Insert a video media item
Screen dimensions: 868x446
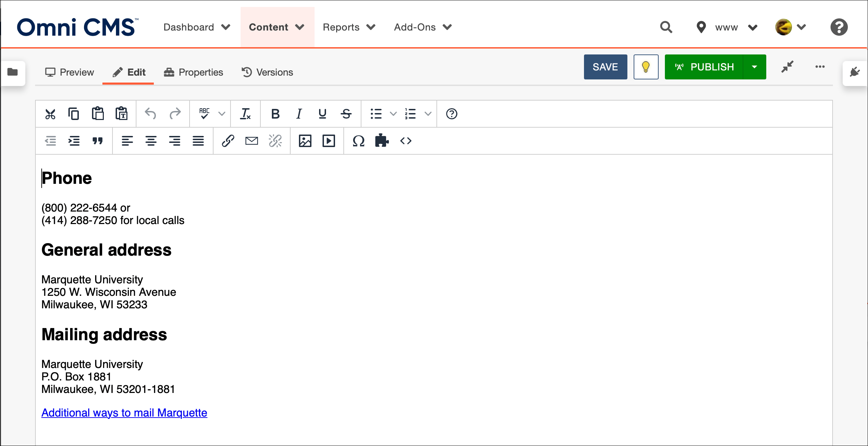tap(329, 141)
